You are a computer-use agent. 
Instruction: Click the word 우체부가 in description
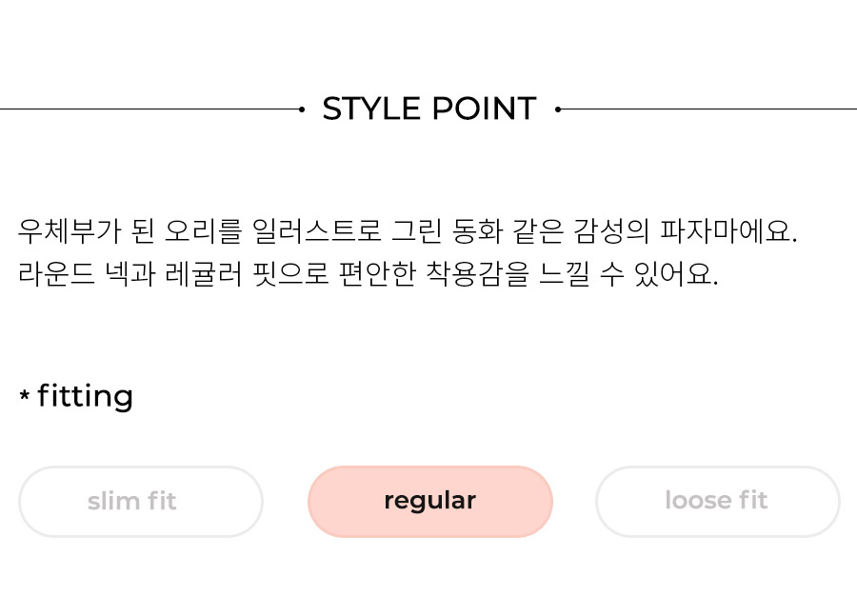point(70,230)
